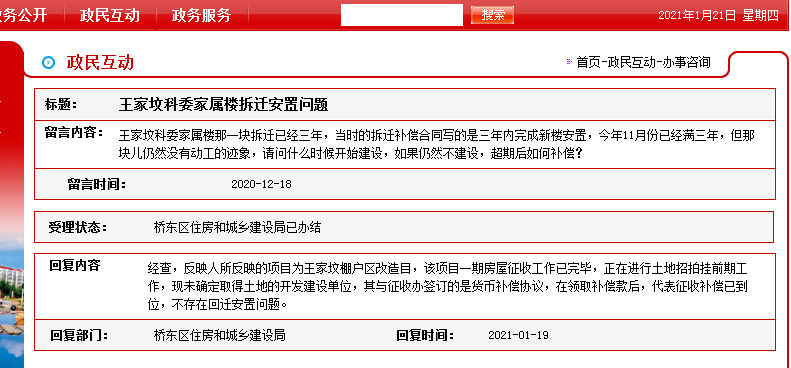Select the title 王家坟科委家属楼拆迁安置问题
Screen dimensions: 791x368
click(223, 104)
